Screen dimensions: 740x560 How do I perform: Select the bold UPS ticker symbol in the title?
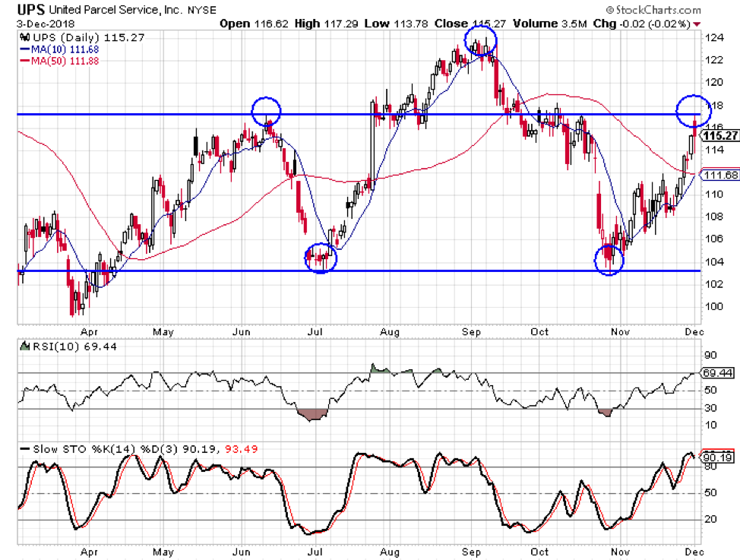31,10
